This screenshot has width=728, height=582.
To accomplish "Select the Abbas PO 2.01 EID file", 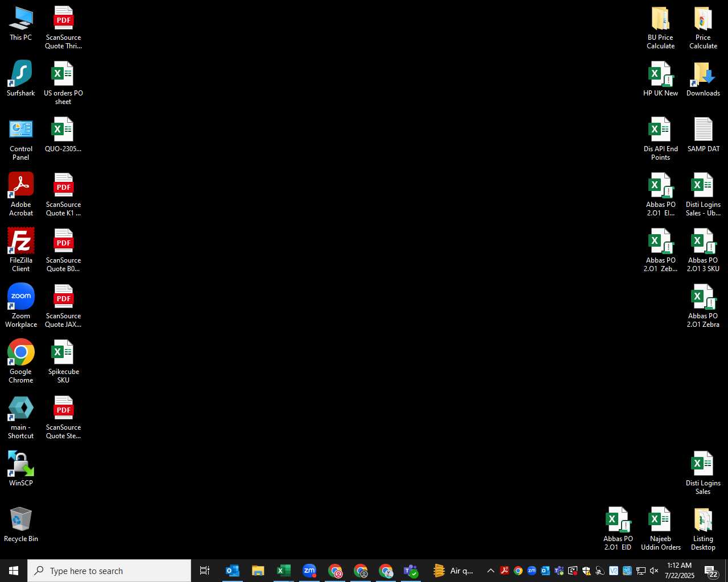I will pos(618,529).
